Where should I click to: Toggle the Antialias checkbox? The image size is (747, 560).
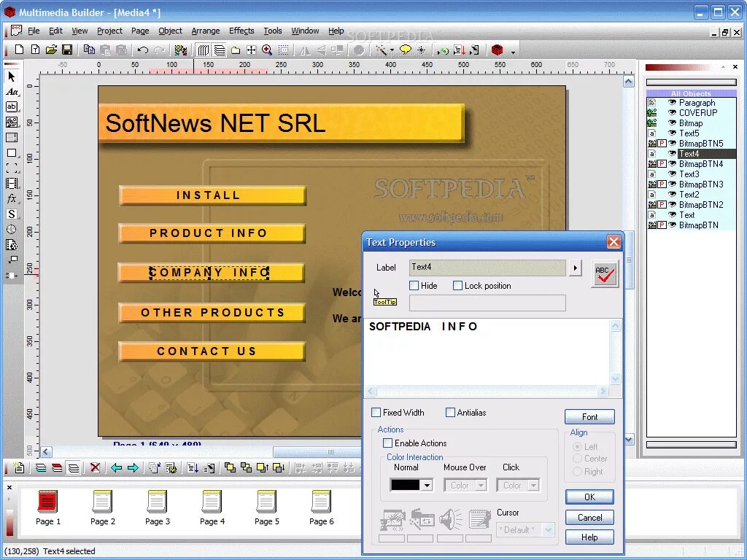(450, 413)
